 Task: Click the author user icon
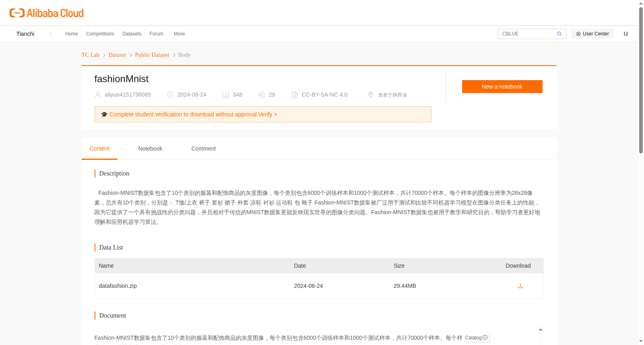coord(97,95)
